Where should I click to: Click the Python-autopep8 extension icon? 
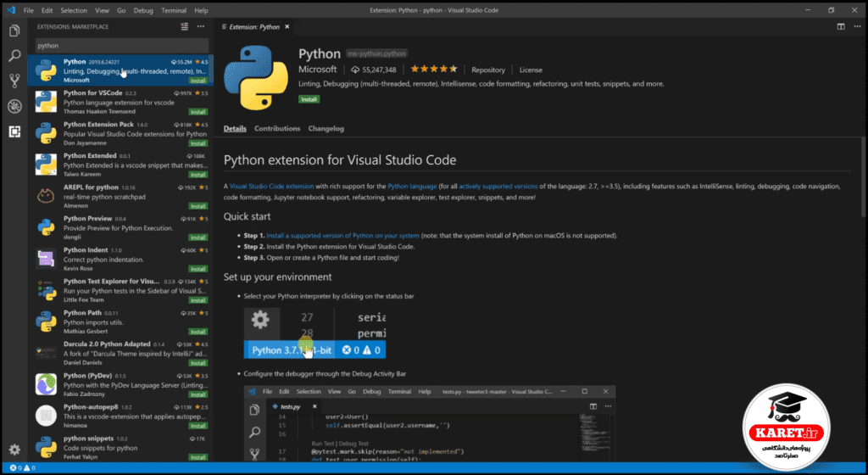click(46, 416)
